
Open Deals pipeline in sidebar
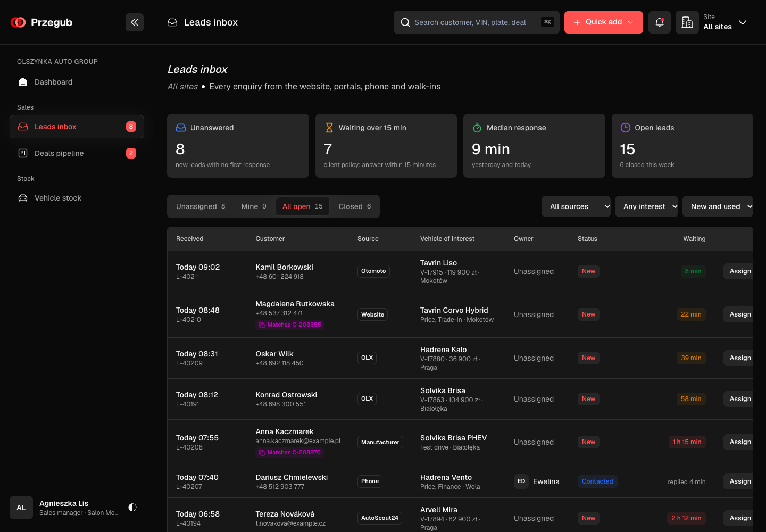[x=77, y=153]
